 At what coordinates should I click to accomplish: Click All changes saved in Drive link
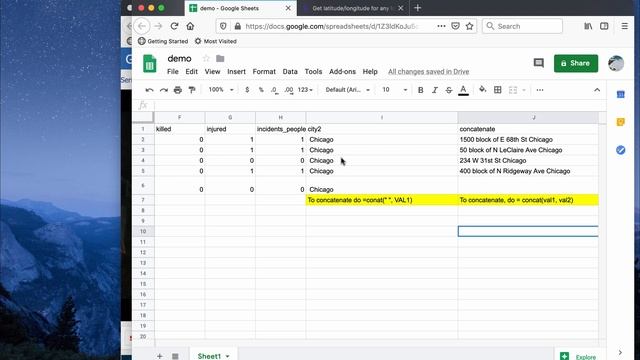(x=428, y=71)
